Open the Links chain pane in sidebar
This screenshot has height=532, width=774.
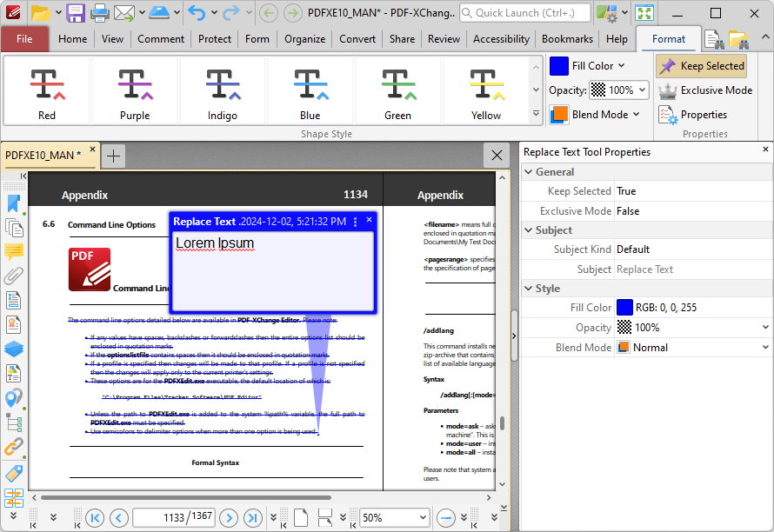click(x=13, y=447)
